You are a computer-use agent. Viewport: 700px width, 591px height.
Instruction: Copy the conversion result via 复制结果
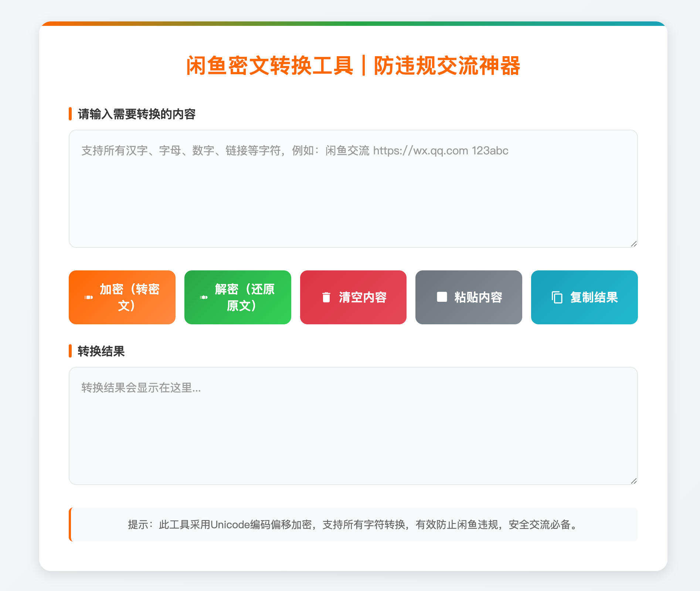pos(584,297)
